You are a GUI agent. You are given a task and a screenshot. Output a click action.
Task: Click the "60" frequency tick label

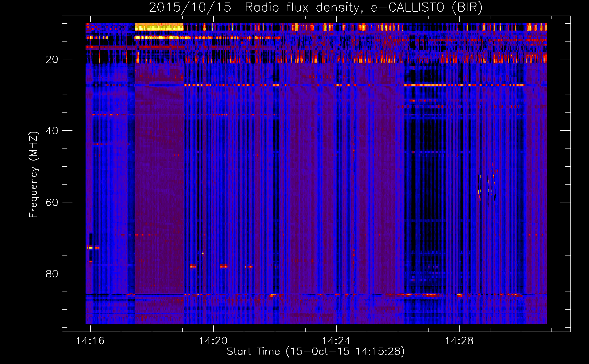coord(52,202)
